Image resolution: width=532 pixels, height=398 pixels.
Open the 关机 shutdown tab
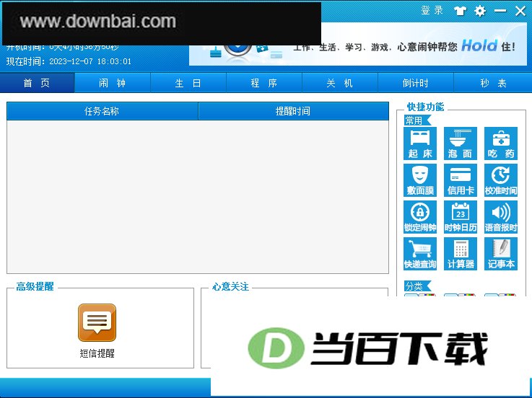pos(339,83)
